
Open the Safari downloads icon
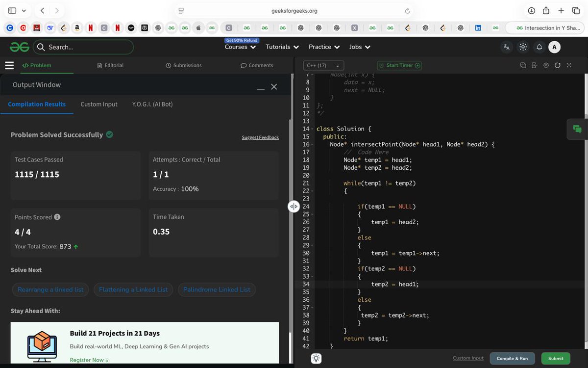531,11
